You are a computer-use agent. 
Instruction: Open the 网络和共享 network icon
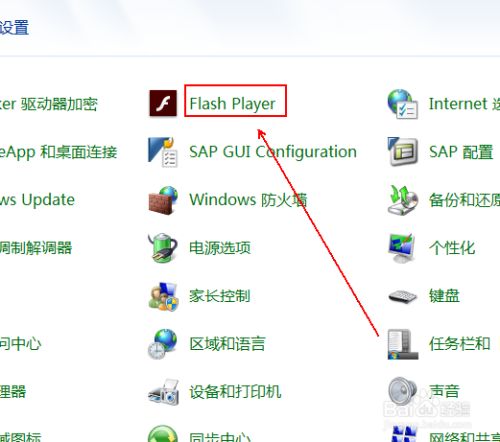pyautogui.click(x=403, y=434)
